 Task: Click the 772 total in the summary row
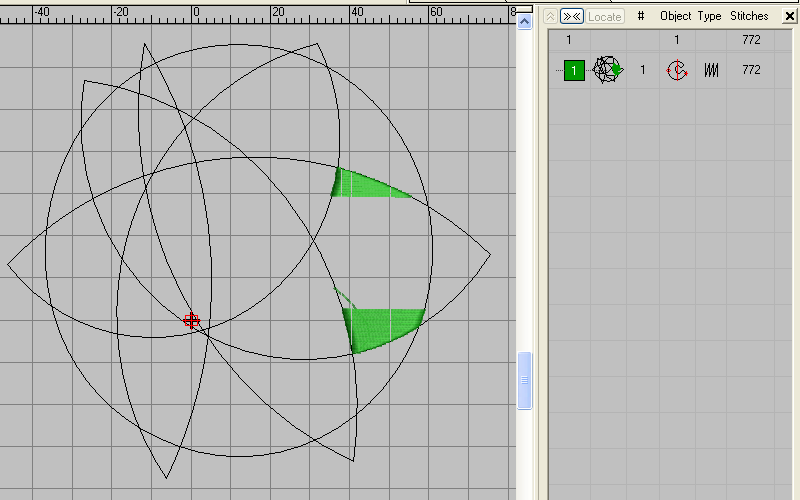[751, 40]
